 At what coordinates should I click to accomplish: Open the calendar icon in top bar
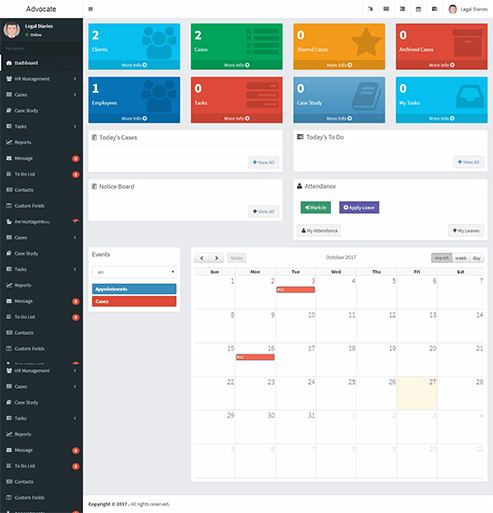[x=418, y=9]
